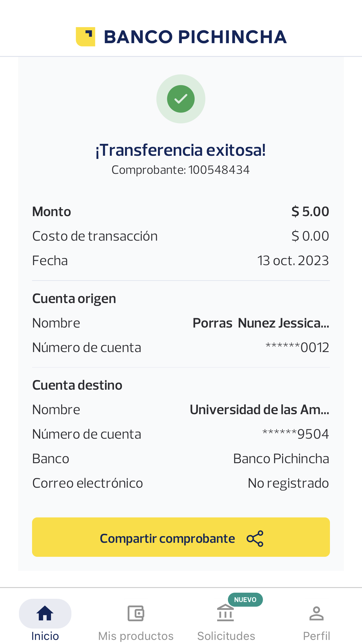Tap the wallet icon for Mis productos

click(136, 613)
